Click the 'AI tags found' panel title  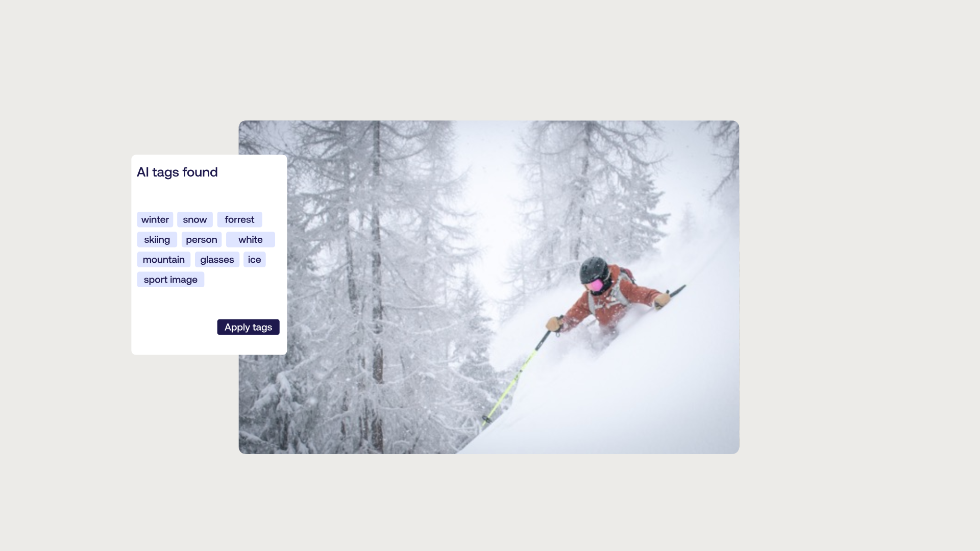coord(177,171)
